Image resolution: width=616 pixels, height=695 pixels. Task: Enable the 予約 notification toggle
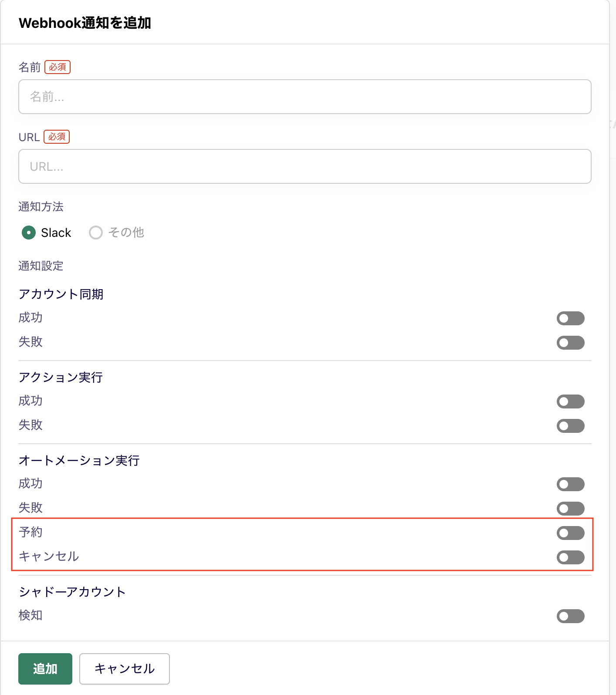coord(570,533)
